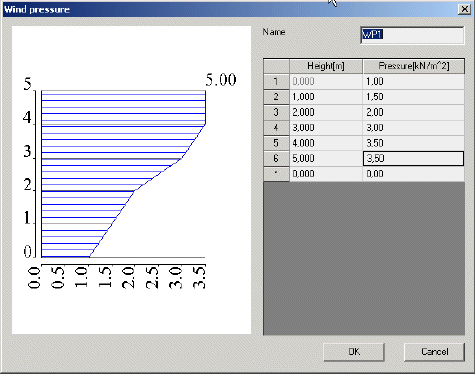Select row header number 3
Image resolution: width=475 pixels, height=374 pixels.
(276, 112)
